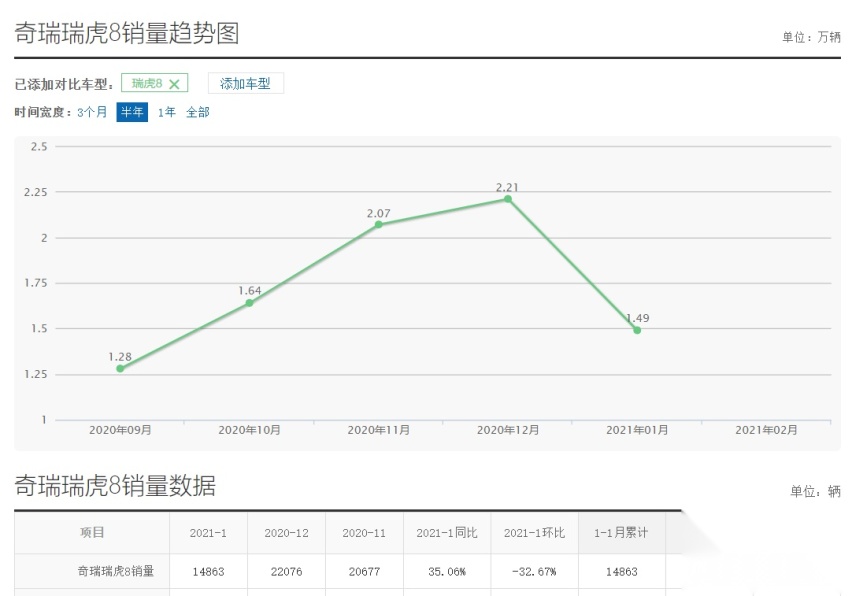The width and height of the screenshot is (852, 596).
Task: Click the 1.64 data point for 2020年10月
Action: [249, 303]
